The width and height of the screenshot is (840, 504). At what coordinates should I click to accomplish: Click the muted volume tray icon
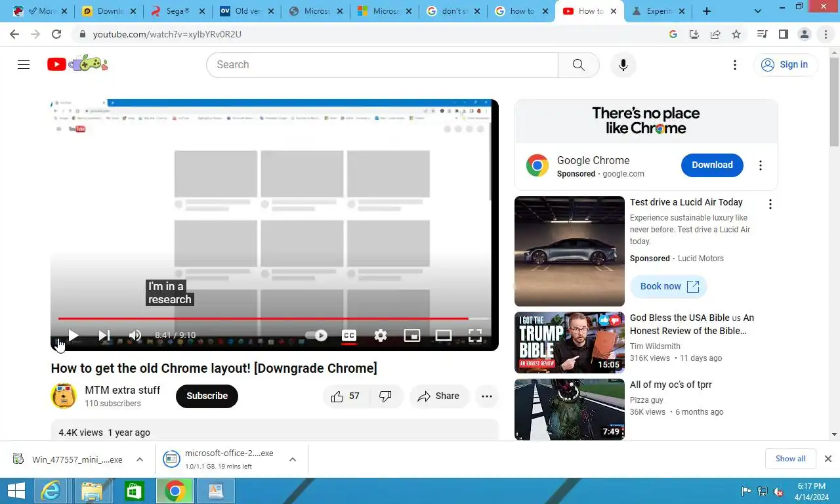coord(778,492)
